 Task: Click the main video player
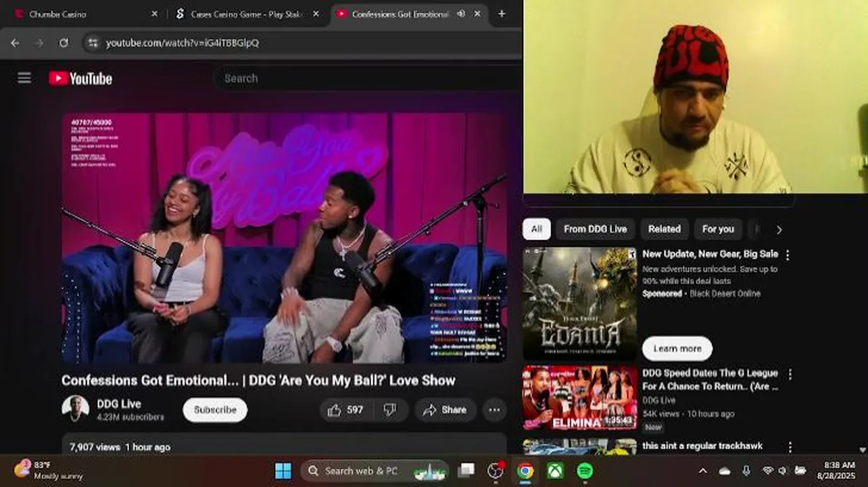coord(285,238)
